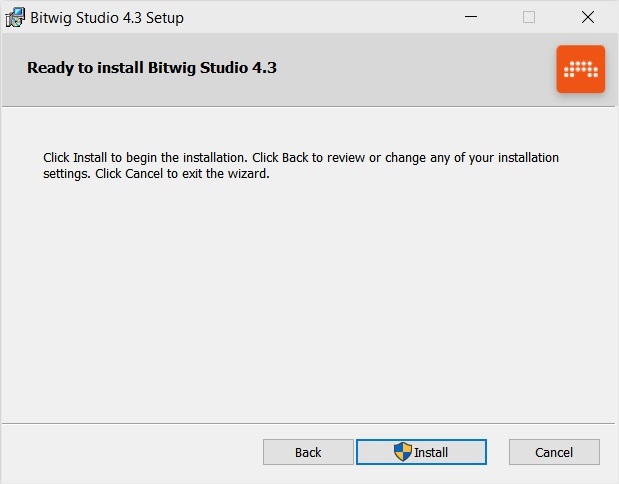Click the UAC shield on Install button
This screenshot has height=484, width=619.
click(403, 452)
